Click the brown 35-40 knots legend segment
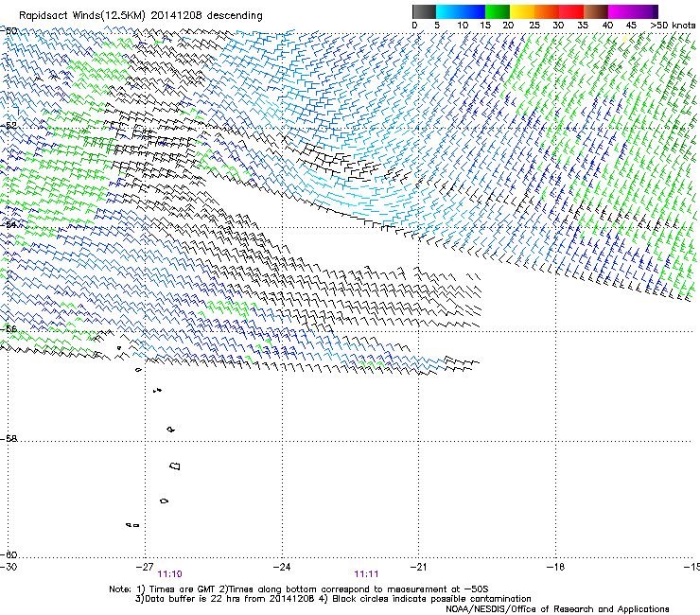The height and width of the screenshot is (615, 700). point(596,11)
